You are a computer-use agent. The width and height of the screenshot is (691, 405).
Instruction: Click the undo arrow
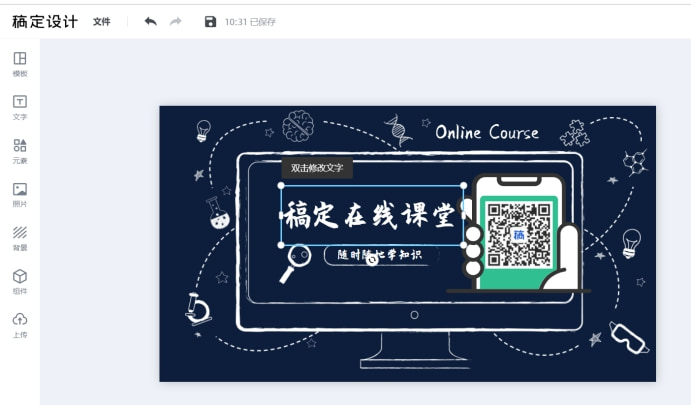click(151, 21)
